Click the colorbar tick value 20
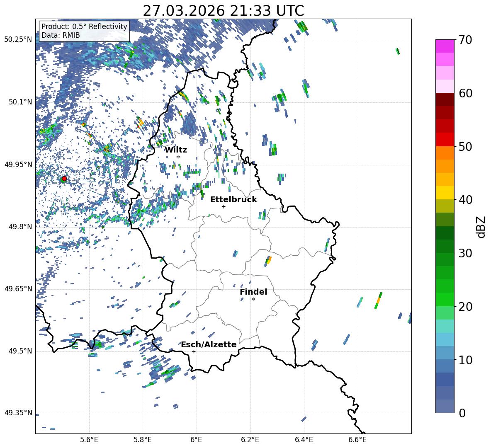This screenshot has width=491, height=448. pyautogui.click(x=465, y=306)
